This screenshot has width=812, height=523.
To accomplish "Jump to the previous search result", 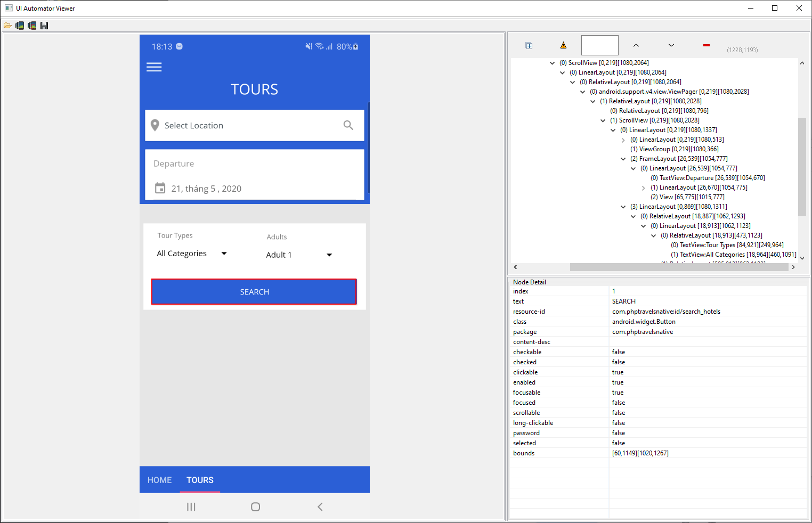I will pyautogui.click(x=636, y=45).
